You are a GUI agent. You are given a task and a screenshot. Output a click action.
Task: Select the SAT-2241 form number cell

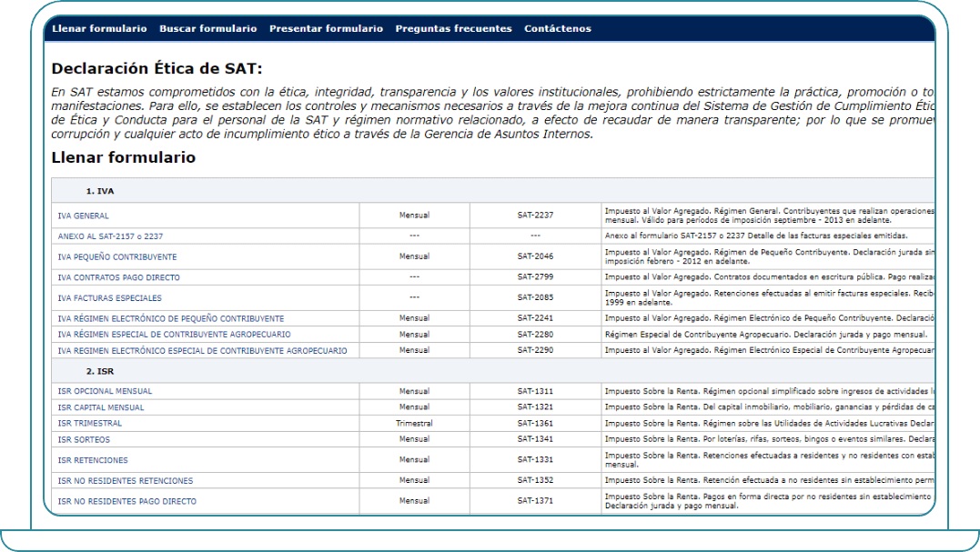(x=535, y=318)
